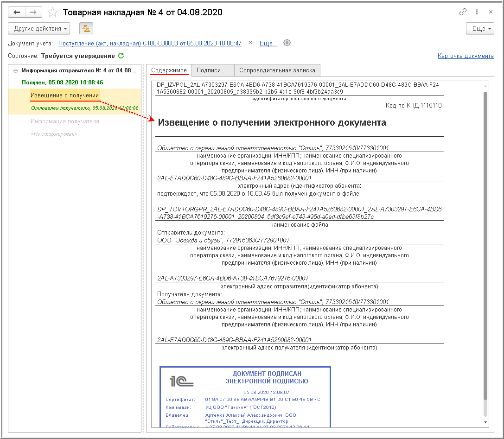
Task: Click the <Не сформирован> placeholder text
Action: [54, 134]
